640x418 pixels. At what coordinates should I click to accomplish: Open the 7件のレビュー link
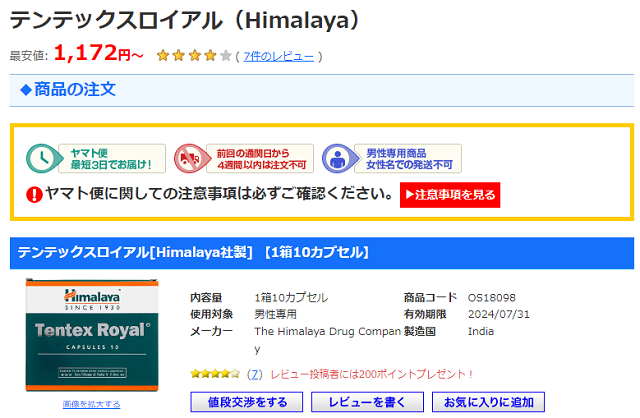coord(279,56)
